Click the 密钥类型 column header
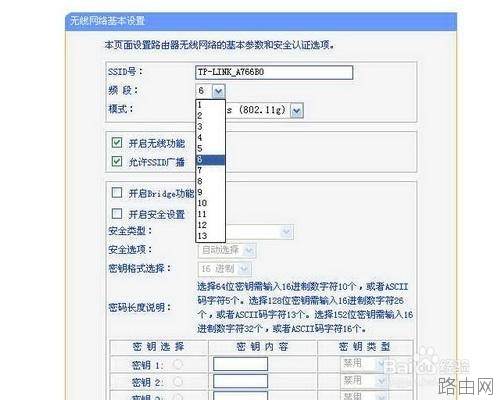This screenshot has width=500, height=400. click(364, 347)
